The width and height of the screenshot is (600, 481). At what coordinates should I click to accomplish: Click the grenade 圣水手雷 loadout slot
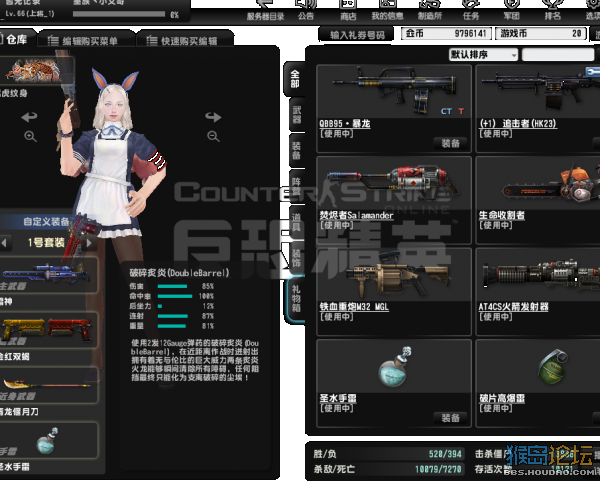[x=48, y=440]
